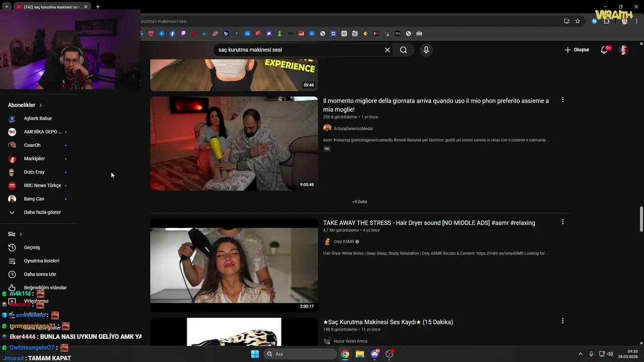Open the Il momento migliore video title
This screenshot has width=644, height=362.
coord(436,105)
